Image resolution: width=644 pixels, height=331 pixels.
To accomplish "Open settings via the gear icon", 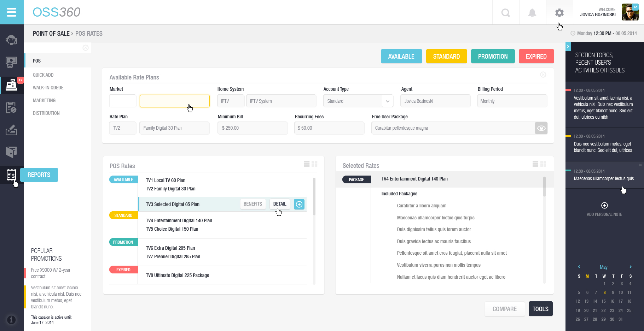I will pyautogui.click(x=559, y=13).
